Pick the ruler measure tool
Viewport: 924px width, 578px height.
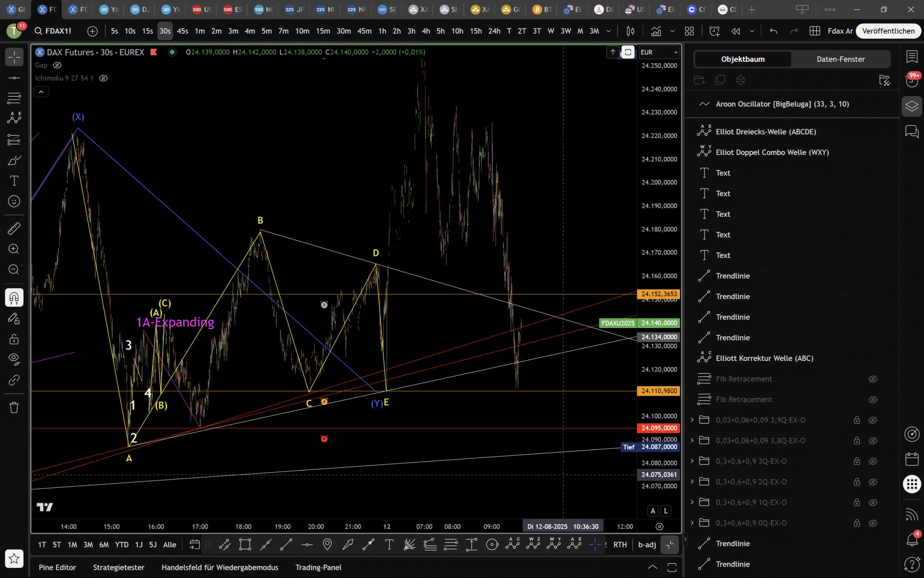tap(14, 229)
